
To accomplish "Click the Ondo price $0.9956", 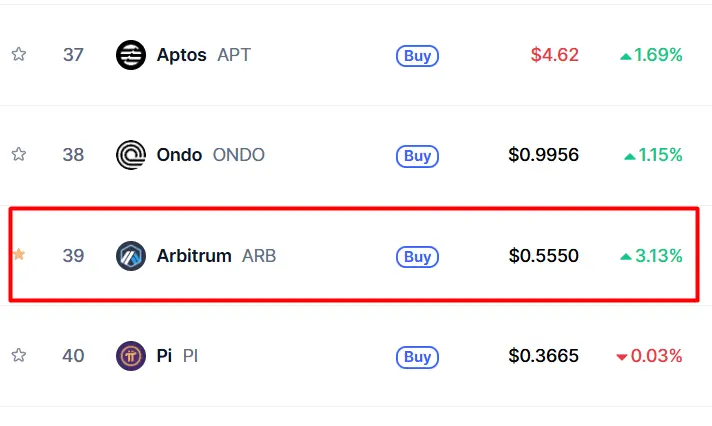I will 544,155.
